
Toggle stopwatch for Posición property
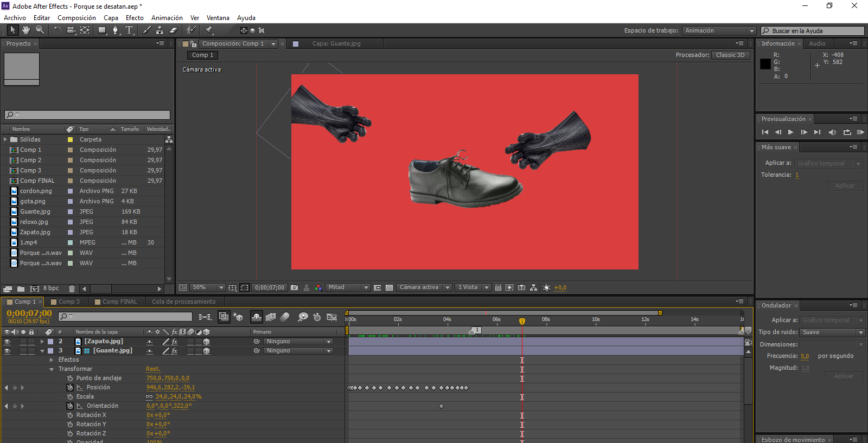(x=70, y=388)
